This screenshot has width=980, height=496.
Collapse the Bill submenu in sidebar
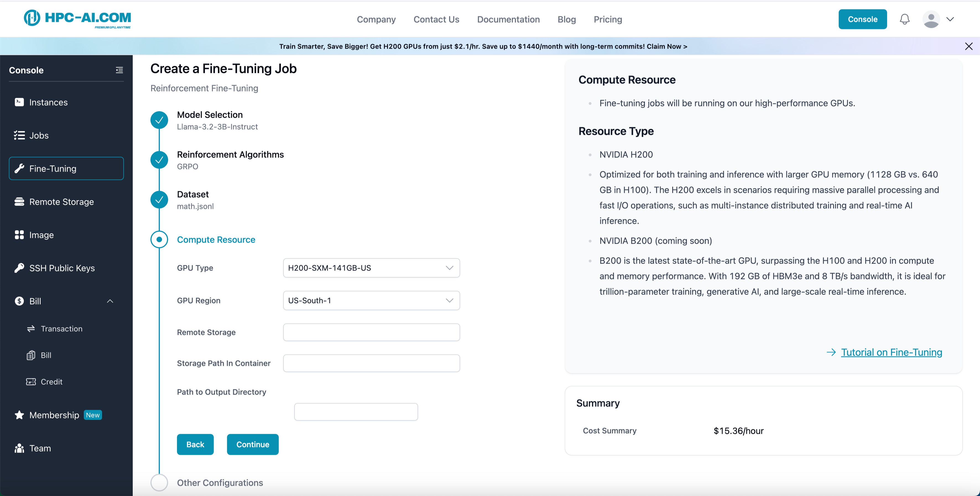(110, 301)
